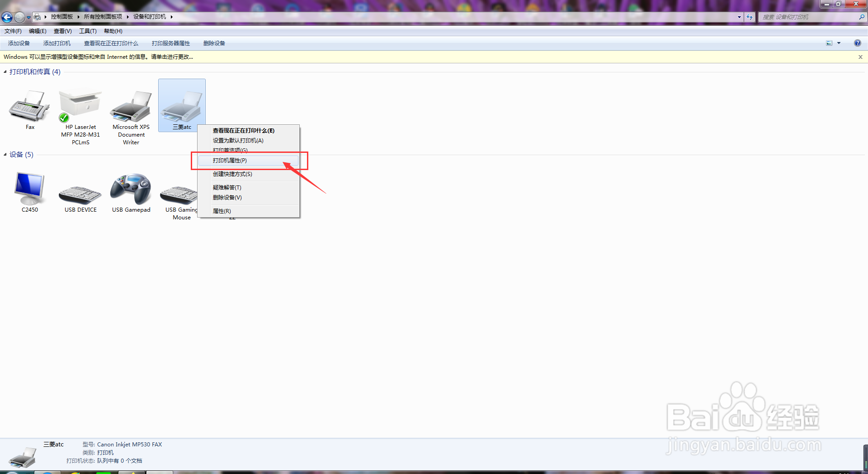
Task: Click 所有控制面板项 breadcrumb
Action: [x=103, y=17]
